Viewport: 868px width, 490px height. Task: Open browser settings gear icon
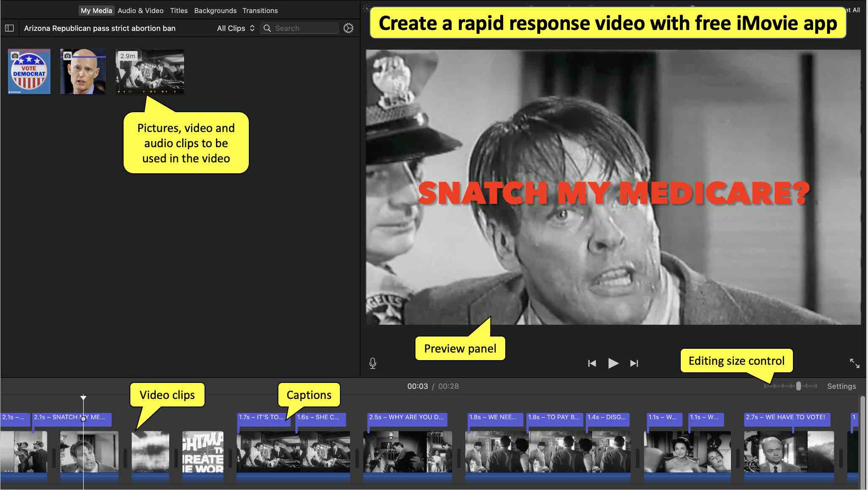coord(348,28)
